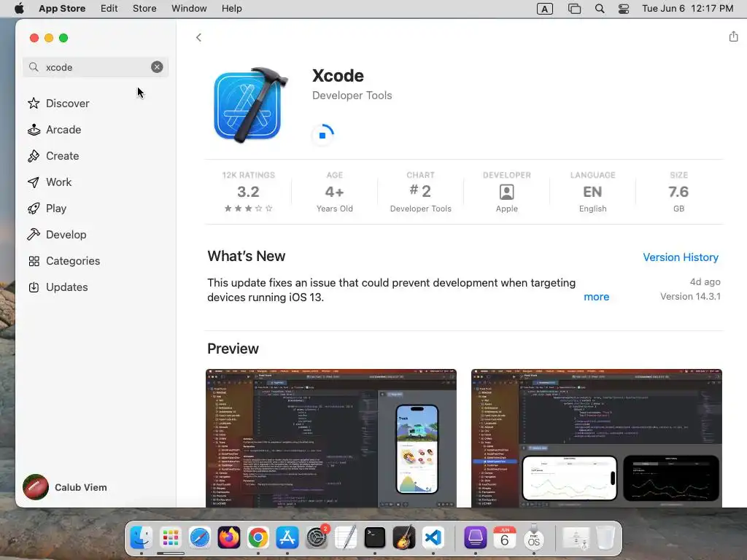747x560 pixels.
Task: Open GarageBand from the Dock
Action: pos(404,537)
